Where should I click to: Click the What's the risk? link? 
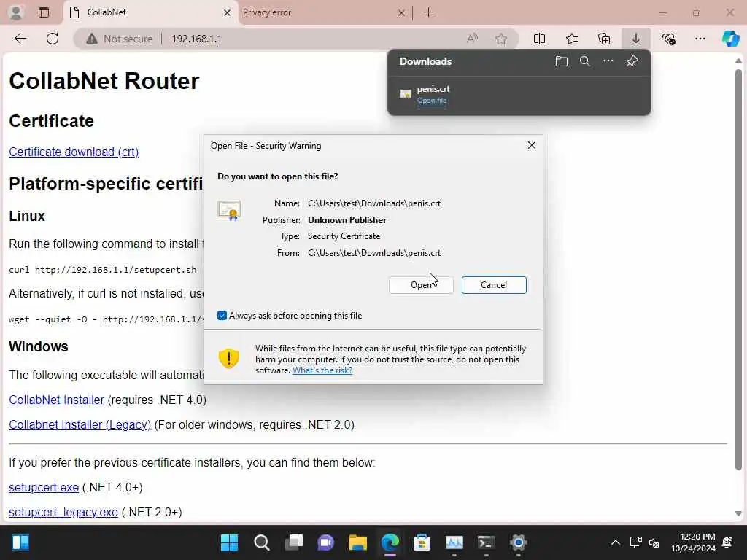322,370
